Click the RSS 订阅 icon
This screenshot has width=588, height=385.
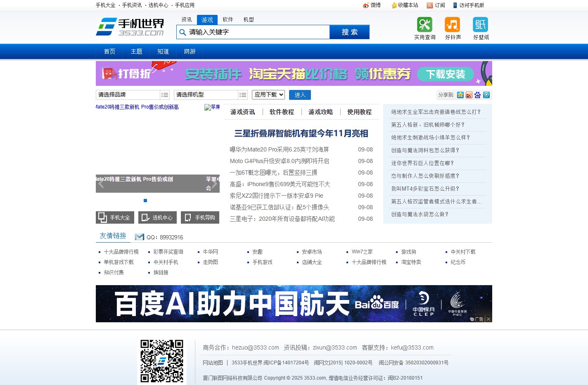430,5
